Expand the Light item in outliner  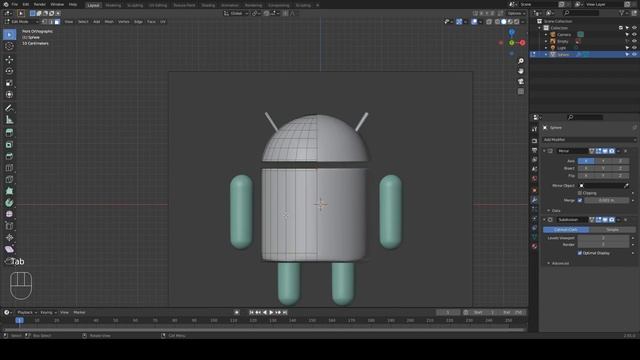coord(546,48)
